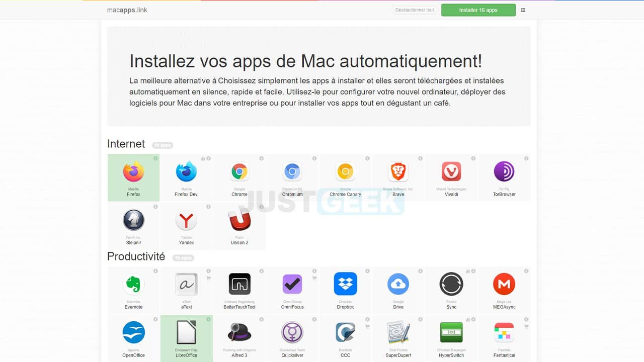Select the CCC app icon
This screenshot has width=644, height=362.
click(345, 333)
